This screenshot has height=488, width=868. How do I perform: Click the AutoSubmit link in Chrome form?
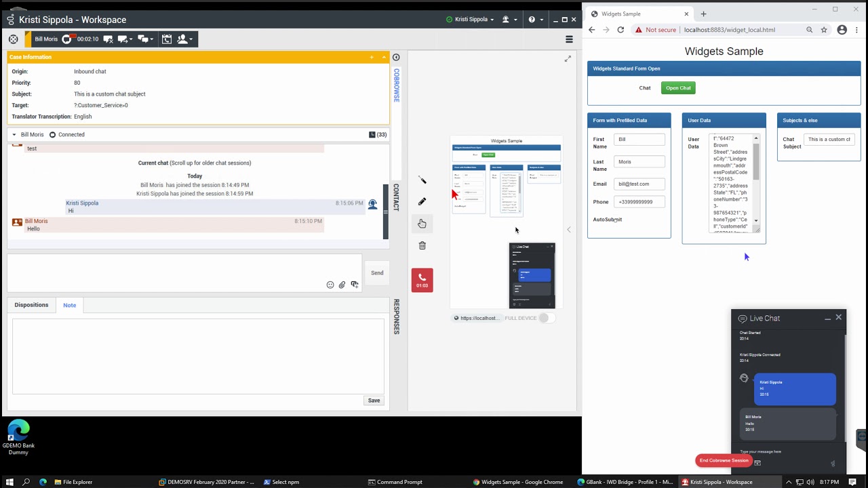point(608,220)
